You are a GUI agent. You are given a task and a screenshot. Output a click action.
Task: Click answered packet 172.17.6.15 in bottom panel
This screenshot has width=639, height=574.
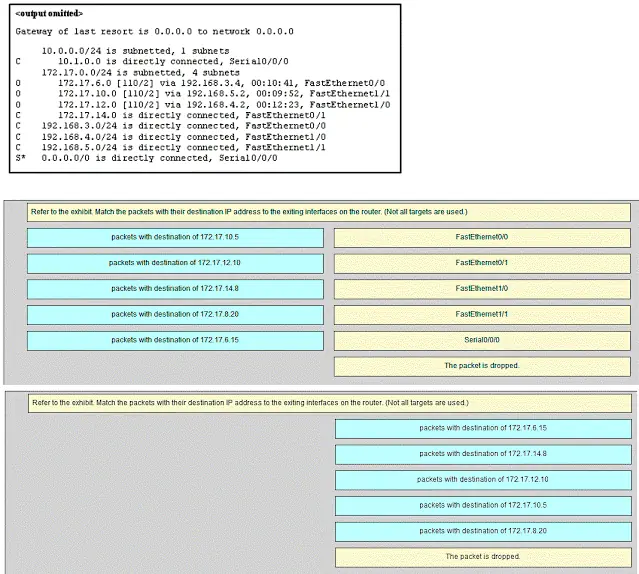(x=483, y=429)
